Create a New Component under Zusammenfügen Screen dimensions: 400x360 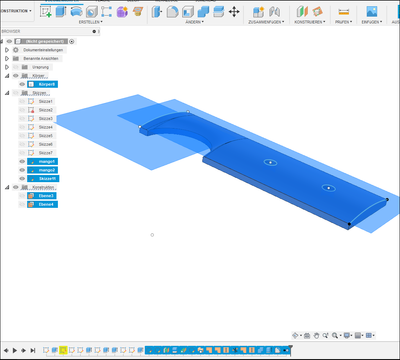258,12
